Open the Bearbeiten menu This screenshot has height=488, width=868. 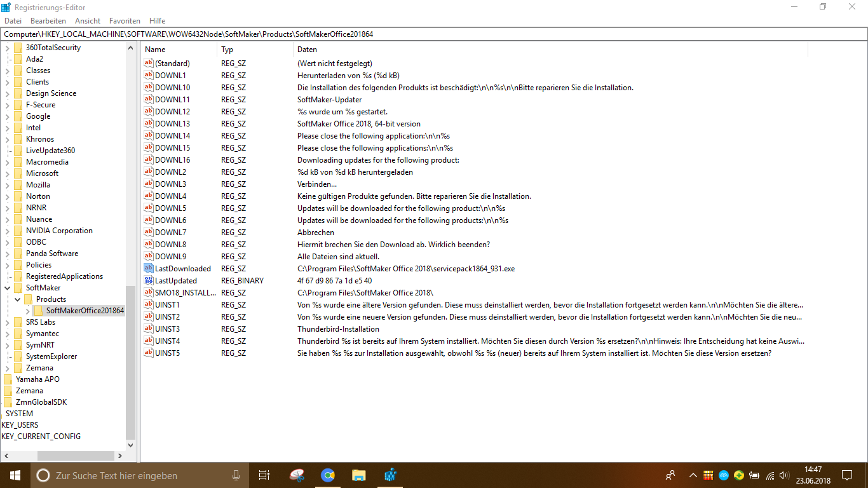(x=48, y=21)
